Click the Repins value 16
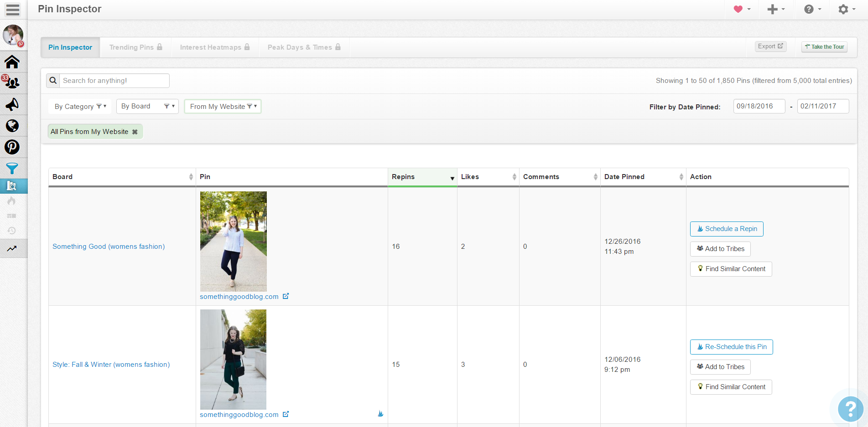 coord(396,247)
